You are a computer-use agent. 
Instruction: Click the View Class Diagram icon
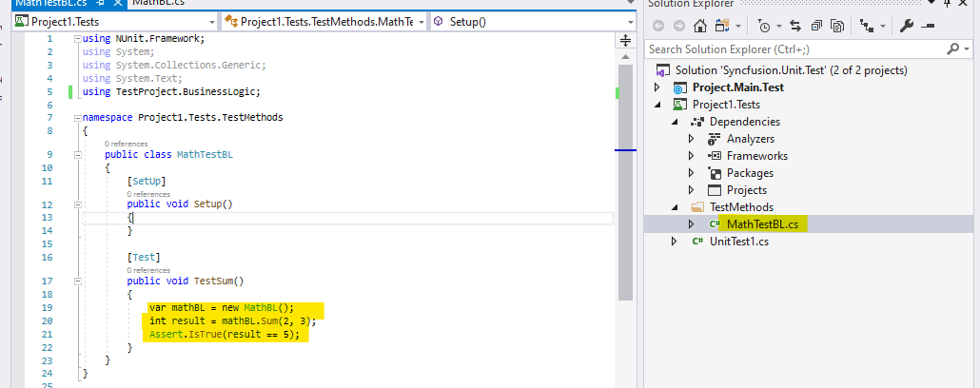pyautogui.click(x=868, y=26)
